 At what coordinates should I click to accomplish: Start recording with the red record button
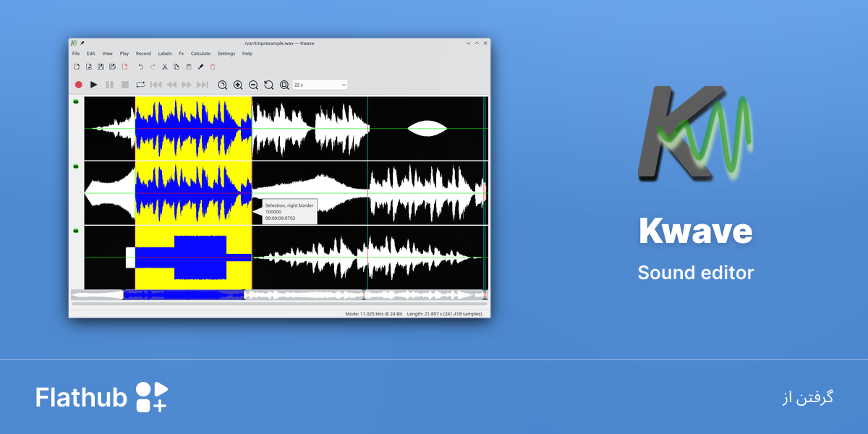tap(79, 85)
